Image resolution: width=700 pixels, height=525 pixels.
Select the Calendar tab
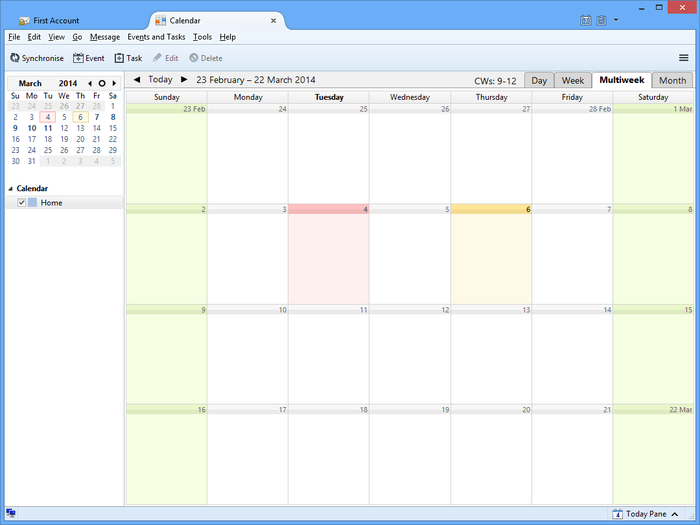217,21
